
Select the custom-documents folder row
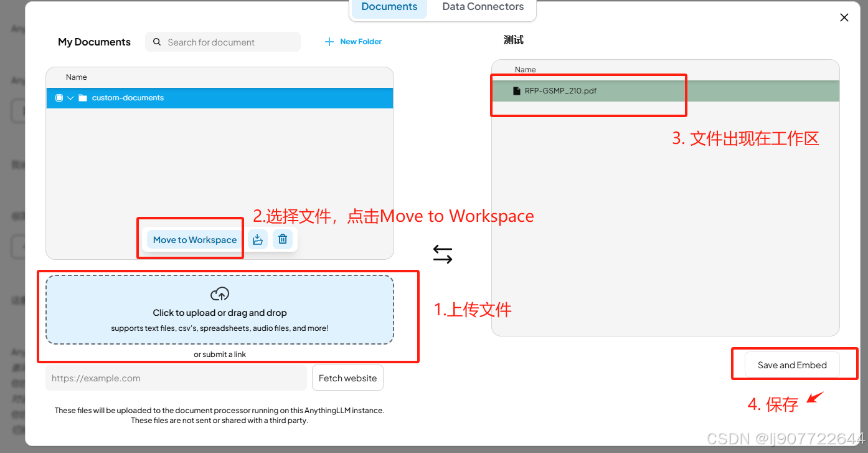(220, 98)
